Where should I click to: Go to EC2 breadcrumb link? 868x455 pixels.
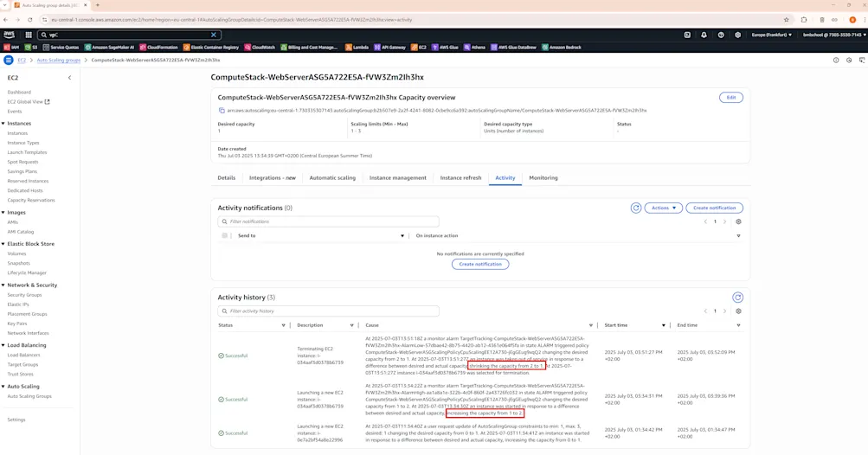click(22, 60)
